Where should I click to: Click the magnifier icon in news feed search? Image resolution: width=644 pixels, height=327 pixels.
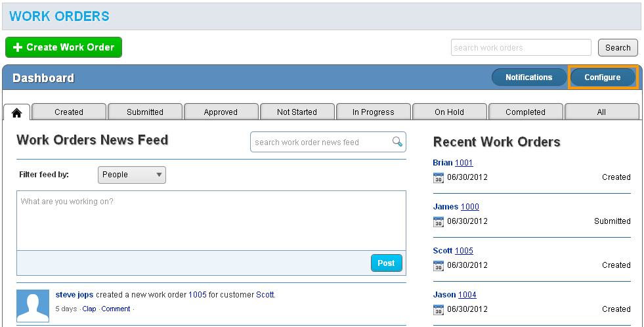point(397,142)
